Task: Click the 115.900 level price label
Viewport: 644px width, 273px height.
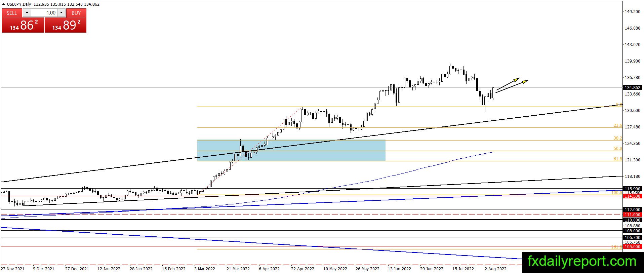Action: (x=632, y=189)
